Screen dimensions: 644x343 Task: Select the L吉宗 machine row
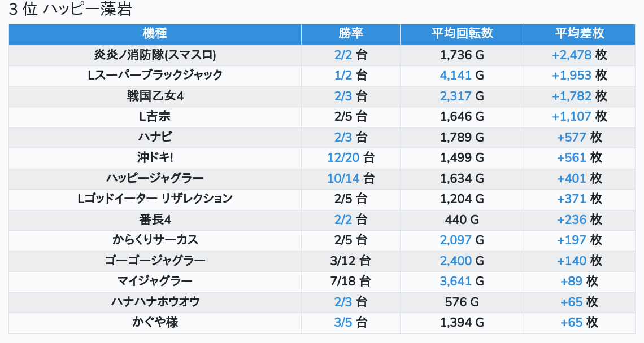click(155, 116)
